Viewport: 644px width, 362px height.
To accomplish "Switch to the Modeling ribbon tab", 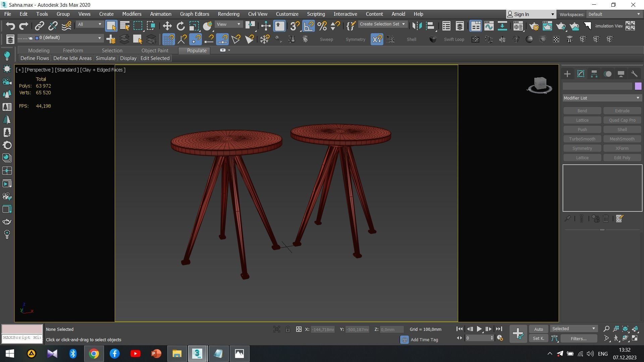I will pyautogui.click(x=39, y=51).
